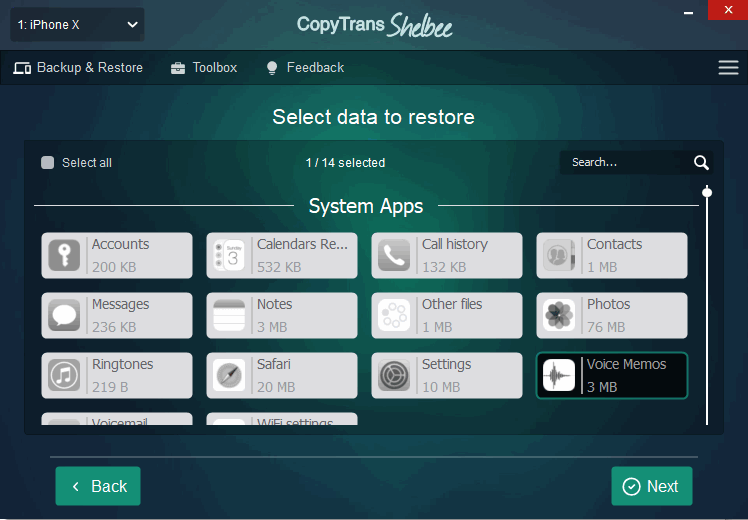Viewport: 748px width, 520px height.
Task: Select the Safari 20 MB tile
Action: 282,375
